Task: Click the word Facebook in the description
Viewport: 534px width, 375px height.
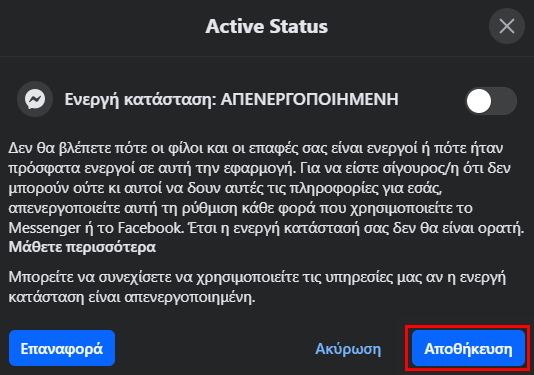Action: (151, 228)
